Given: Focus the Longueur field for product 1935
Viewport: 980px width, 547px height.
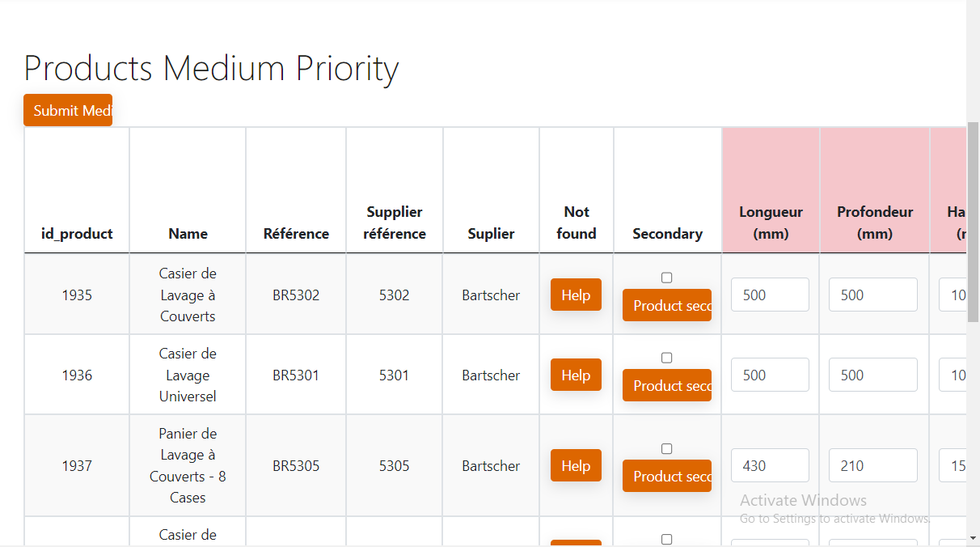Looking at the screenshot, I should pos(770,295).
